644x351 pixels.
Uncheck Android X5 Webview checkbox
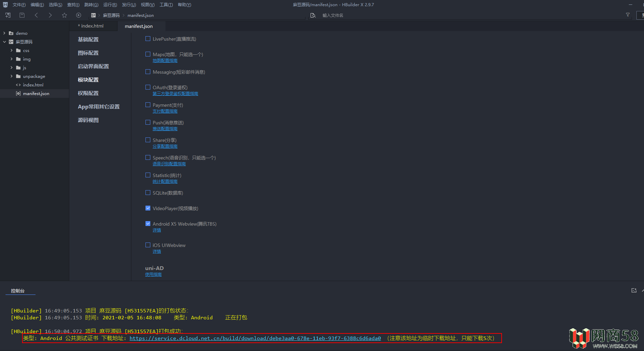point(148,224)
